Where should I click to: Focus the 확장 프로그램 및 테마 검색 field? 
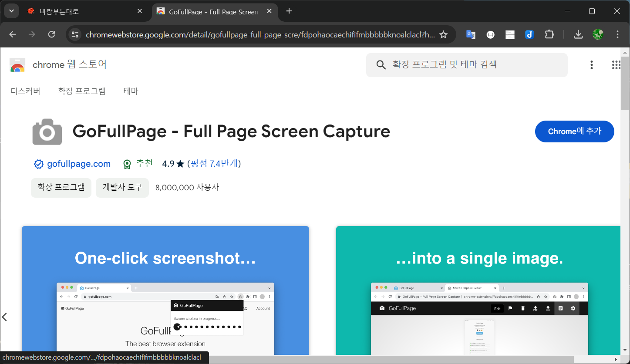coord(467,65)
